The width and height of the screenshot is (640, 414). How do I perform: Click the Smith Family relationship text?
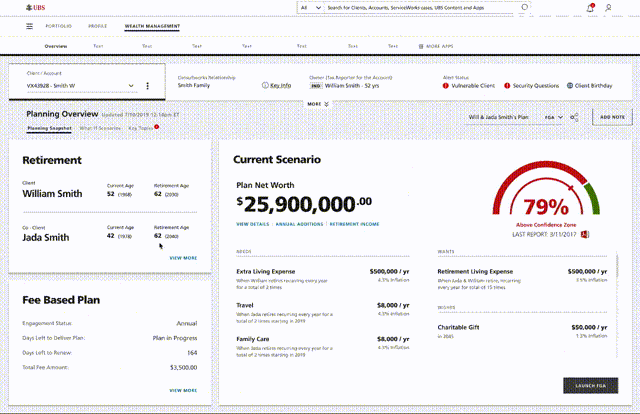click(194, 85)
